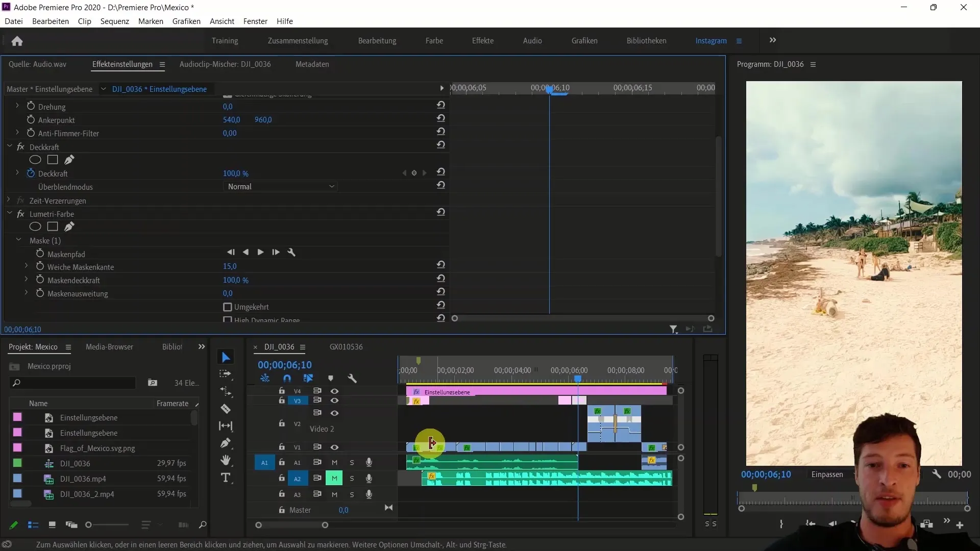The height and width of the screenshot is (551, 980).
Task: Track selected mask backward
Action: pos(246,252)
